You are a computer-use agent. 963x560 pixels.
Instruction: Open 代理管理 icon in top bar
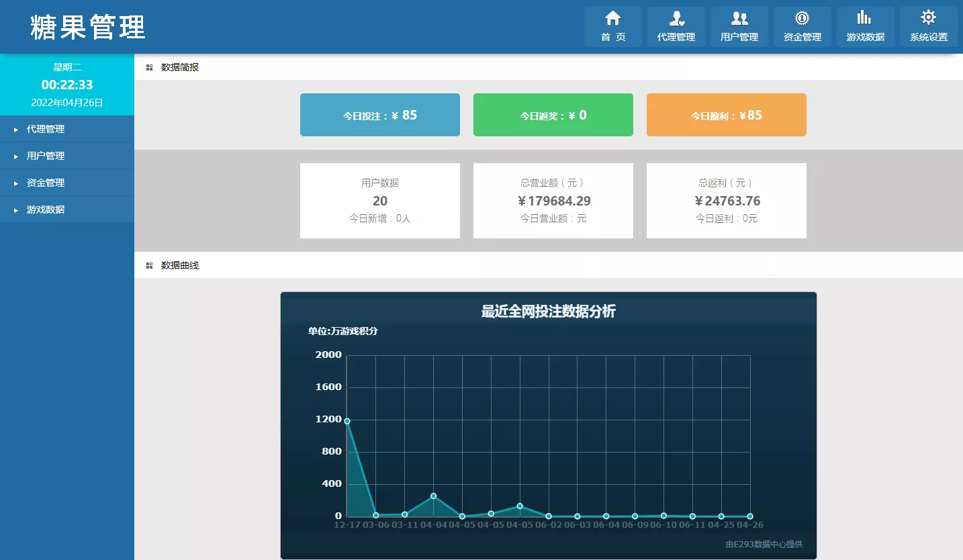tap(676, 19)
